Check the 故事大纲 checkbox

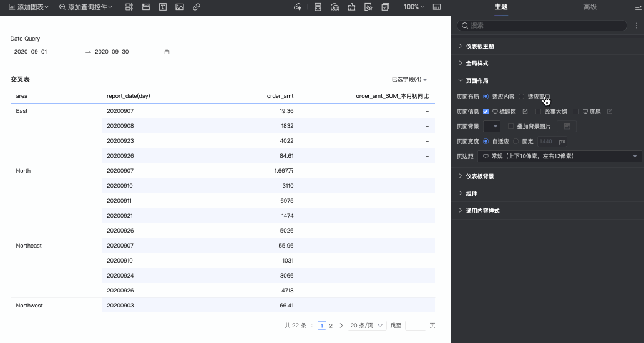(538, 111)
